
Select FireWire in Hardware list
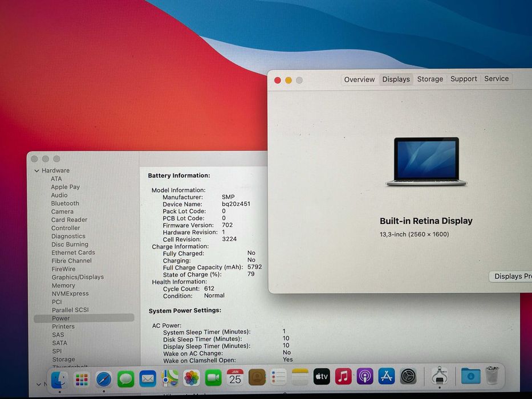tap(63, 268)
